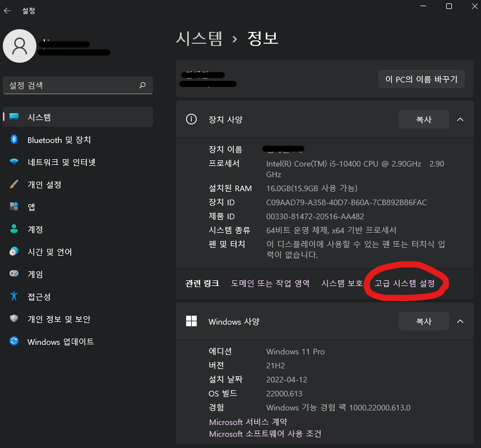Click the 접근성 accessibility figure icon
This screenshot has width=481, height=448.
[x=14, y=296]
